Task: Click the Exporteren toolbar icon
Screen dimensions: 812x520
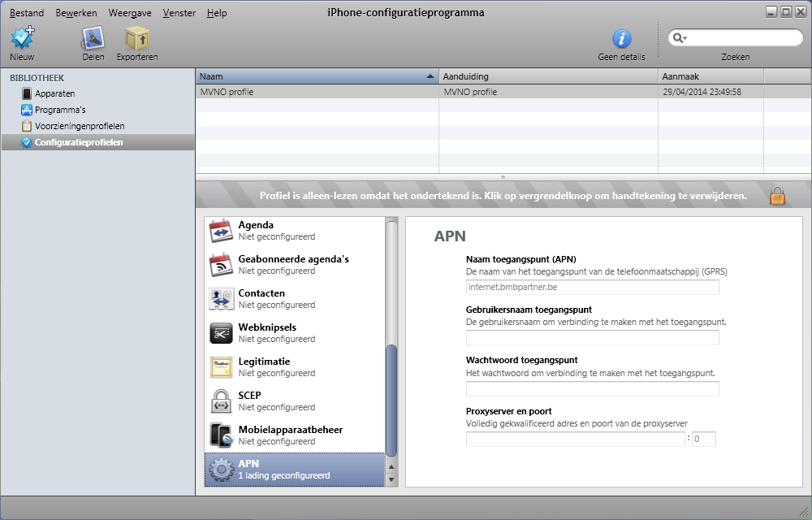Action: pyautogui.click(x=136, y=38)
